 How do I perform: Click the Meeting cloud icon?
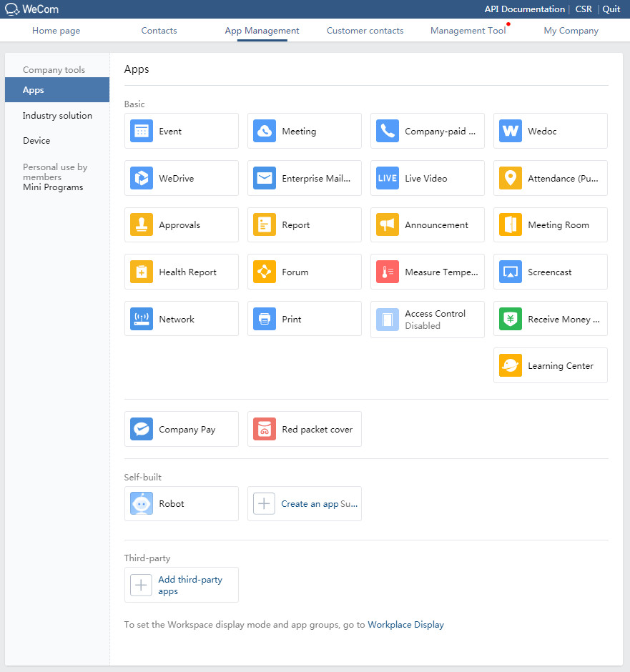coord(265,131)
